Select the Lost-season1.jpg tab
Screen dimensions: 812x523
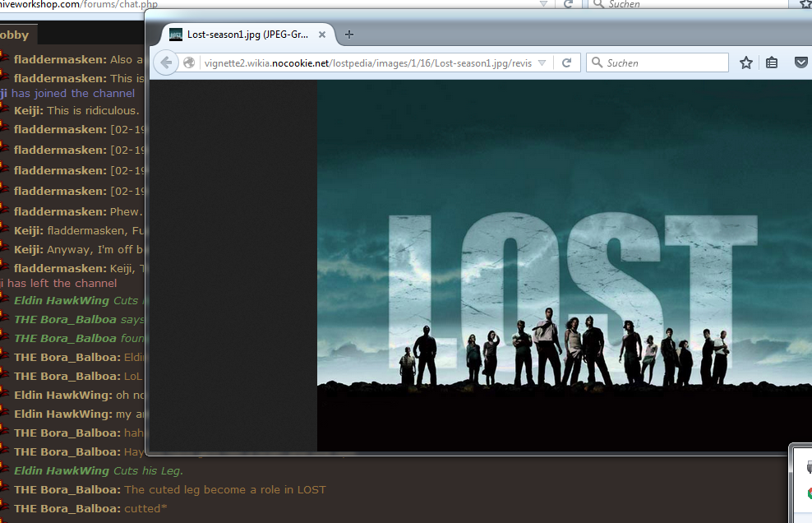click(x=248, y=35)
